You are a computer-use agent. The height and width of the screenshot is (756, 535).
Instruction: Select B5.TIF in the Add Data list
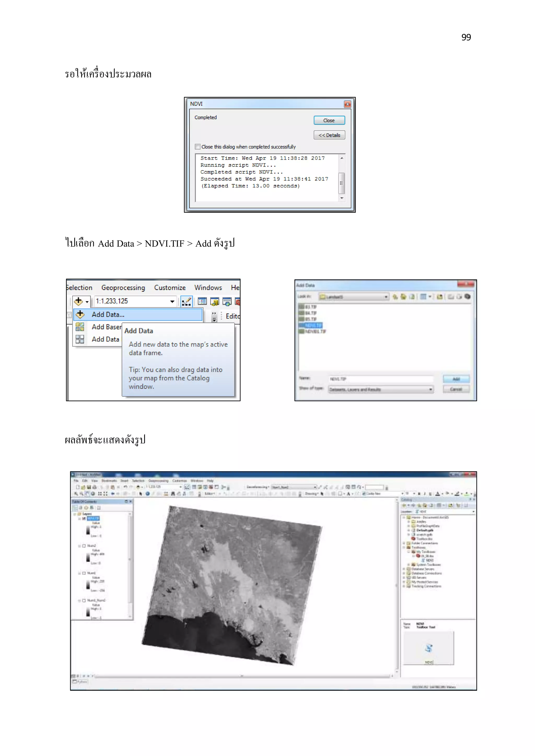click(307, 319)
